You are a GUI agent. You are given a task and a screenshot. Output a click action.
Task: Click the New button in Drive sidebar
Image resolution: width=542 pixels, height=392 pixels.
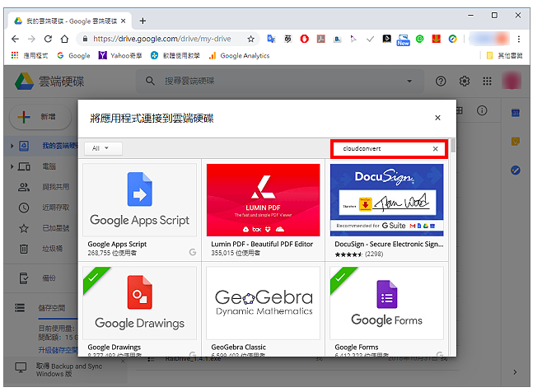pyautogui.click(x=40, y=117)
